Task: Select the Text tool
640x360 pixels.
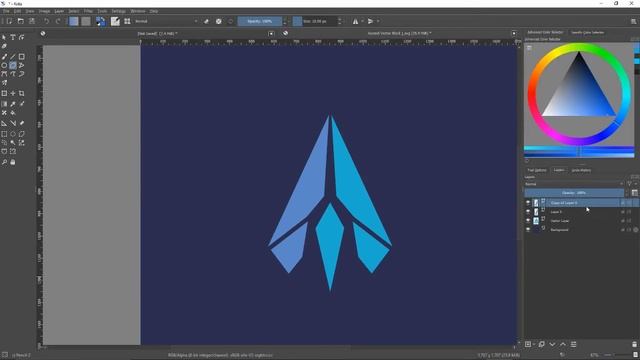Action: pyautogui.click(x=13, y=37)
